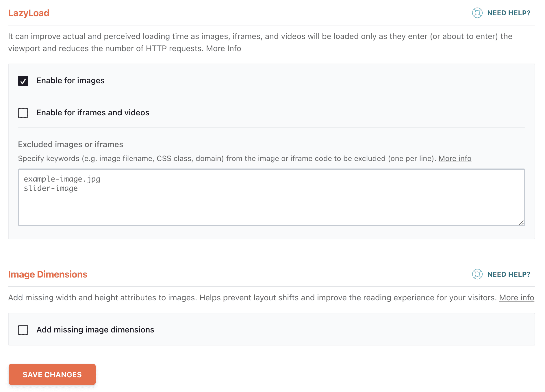Click the LazyLoad section heading
The height and width of the screenshot is (392, 545).
29,13
